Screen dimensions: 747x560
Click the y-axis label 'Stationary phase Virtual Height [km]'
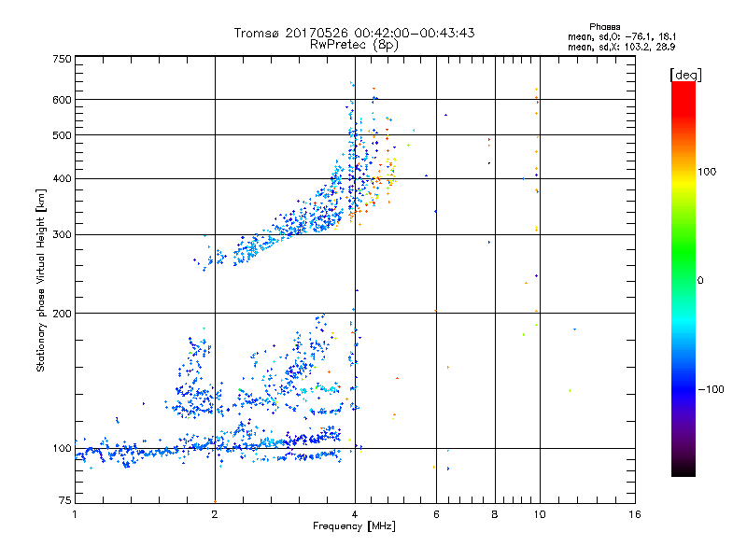click(41, 280)
